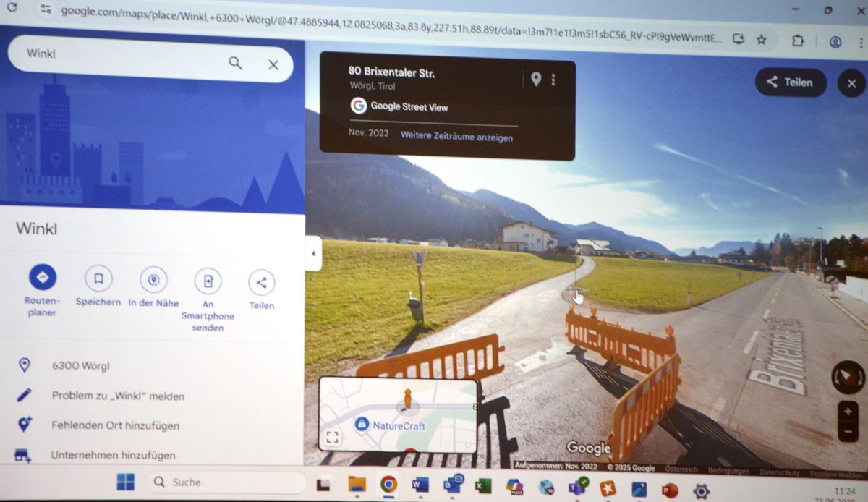Zoom in with the plus button
Viewport: 868px width, 502px height.
point(848,412)
